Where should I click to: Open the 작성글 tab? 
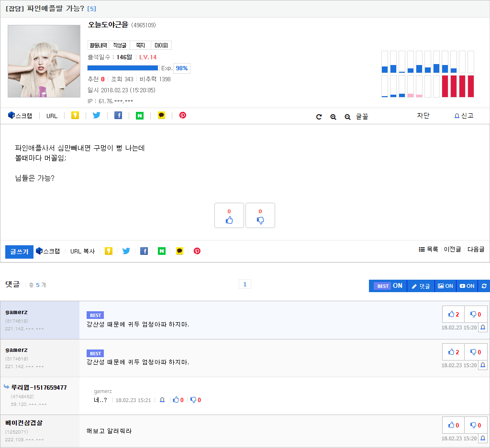(x=119, y=45)
